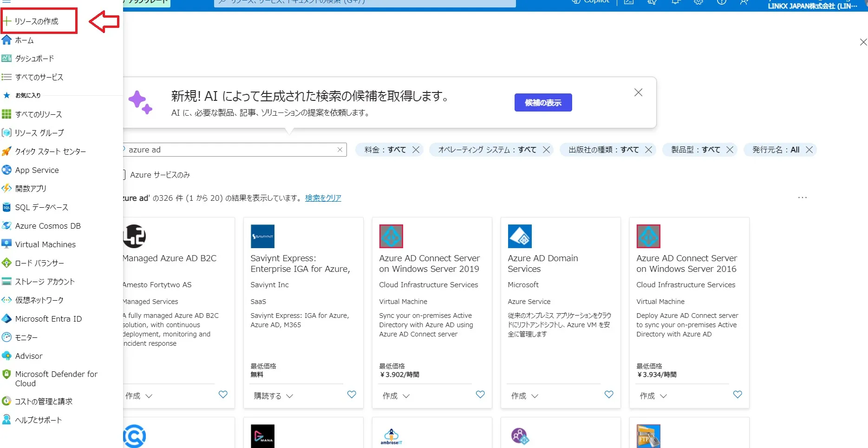
Task: Open Advisor in the sidebar
Action: click(29, 356)
